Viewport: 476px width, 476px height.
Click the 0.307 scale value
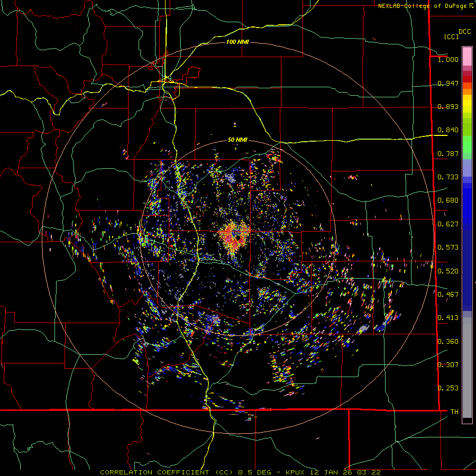pyautogui.click(x=448, y=365)
